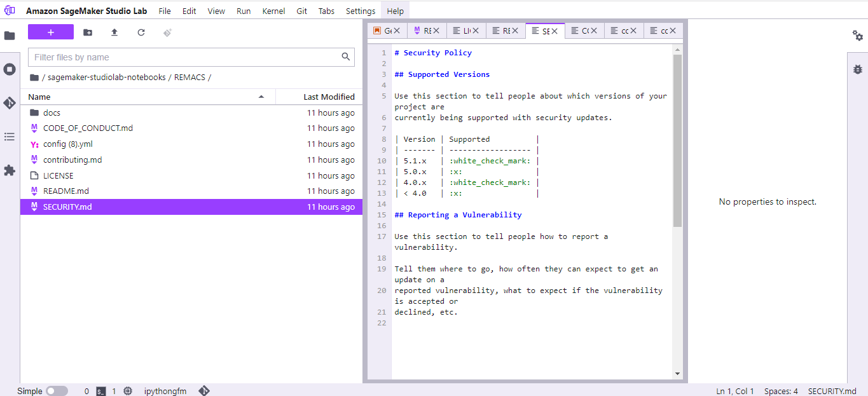Image resolution: width=868 pixels, height=396 pixels.
Task: Click REMACS in the breadcrumb path
Action: pyautogui.click(x=189, y=78)
